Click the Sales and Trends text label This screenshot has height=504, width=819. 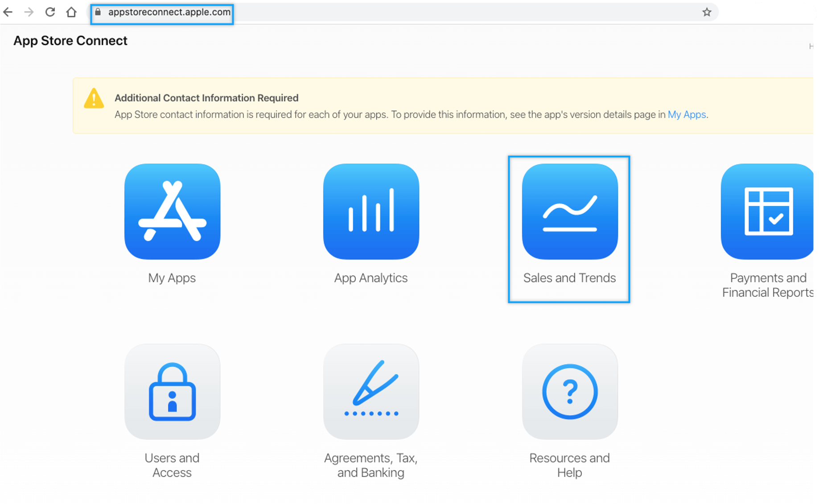569,278
